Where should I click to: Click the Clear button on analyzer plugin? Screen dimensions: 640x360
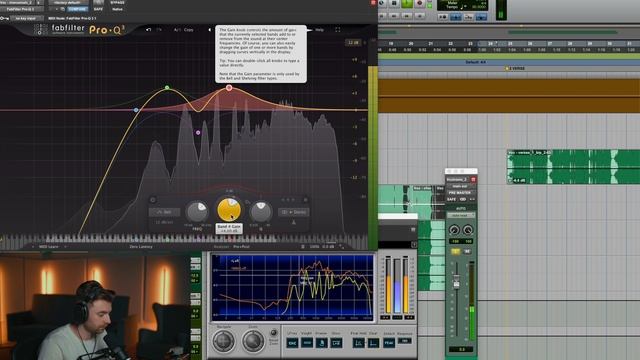click(x=373, y=343)
